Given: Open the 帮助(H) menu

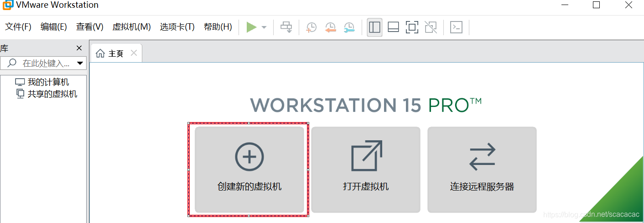Looking at the screenshot, I should 218,27.
